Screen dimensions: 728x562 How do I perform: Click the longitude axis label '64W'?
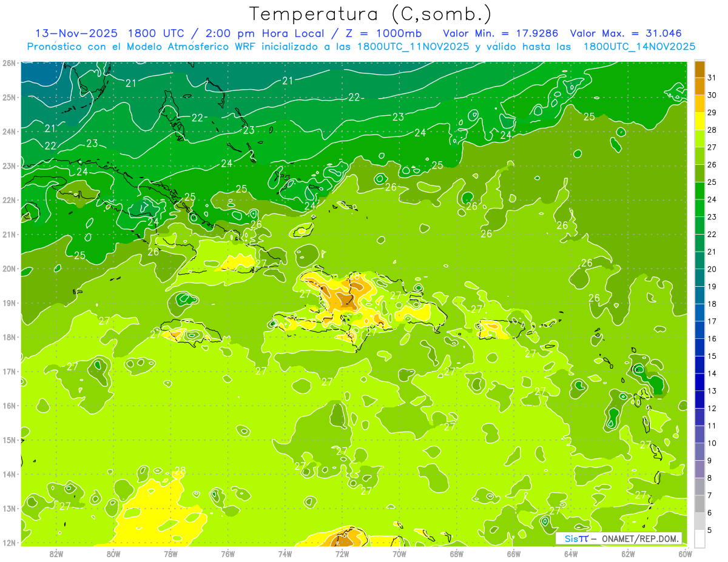(x=571, y=554)
